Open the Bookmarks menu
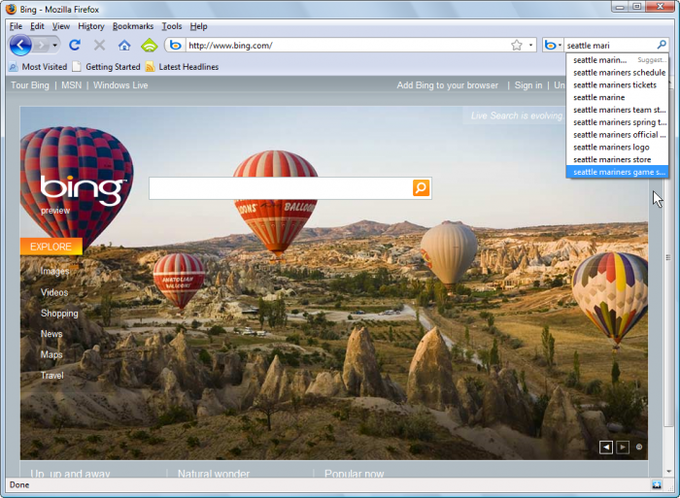Image resolution: width=680 pixels, height=498 pixels. 132,26
